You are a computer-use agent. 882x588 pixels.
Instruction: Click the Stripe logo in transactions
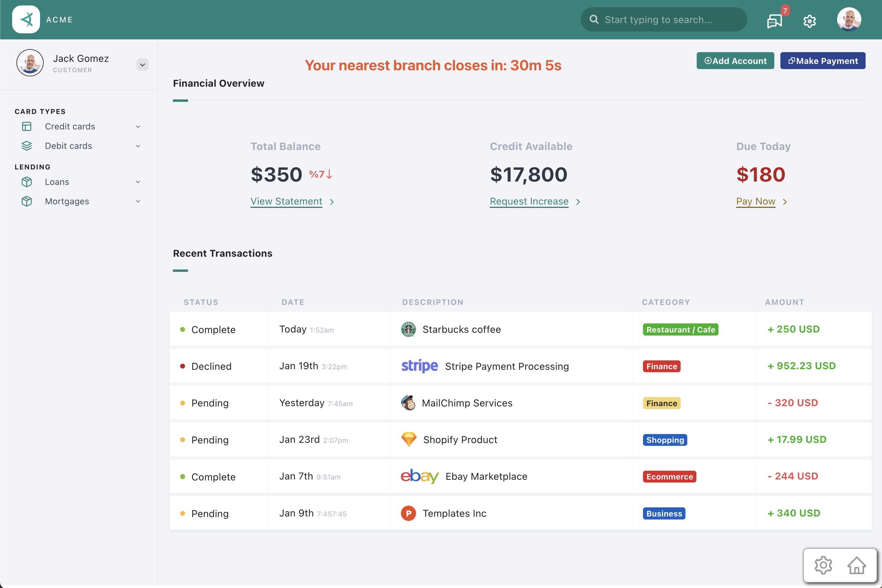click(419, 366)
